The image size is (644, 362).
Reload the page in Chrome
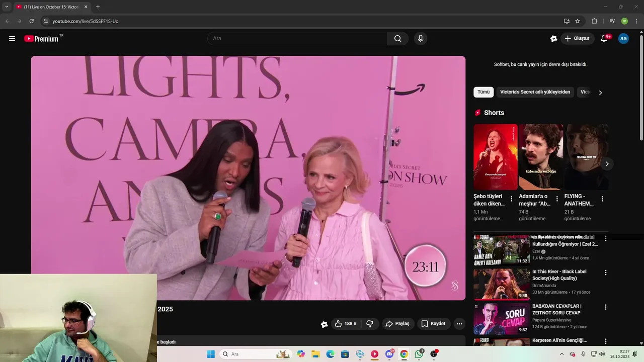[x=31, y=21]
